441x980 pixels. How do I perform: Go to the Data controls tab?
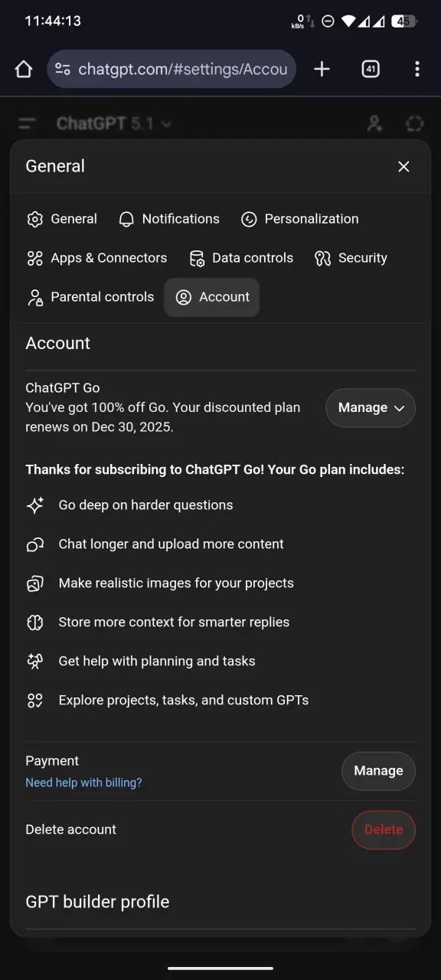pos(241,258)
